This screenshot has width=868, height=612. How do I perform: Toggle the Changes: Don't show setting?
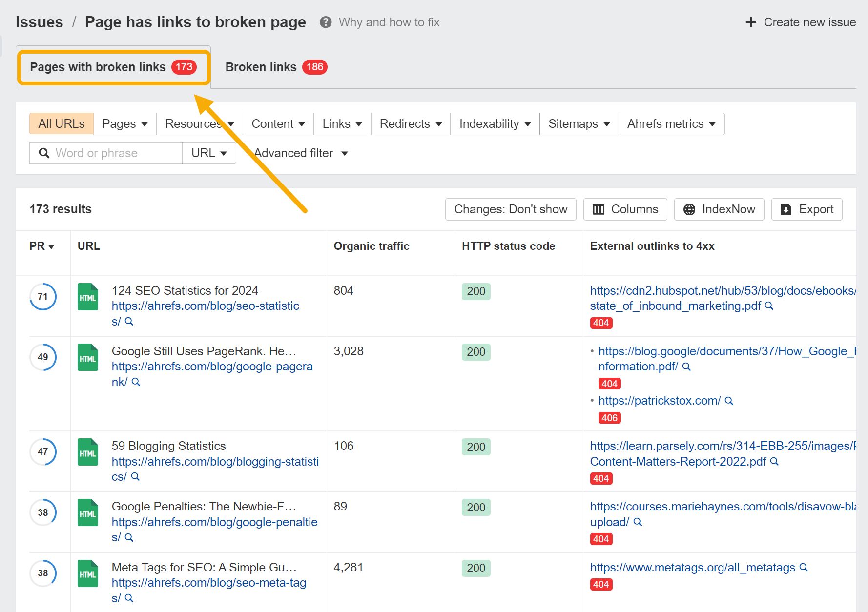(x=510, y=209)
